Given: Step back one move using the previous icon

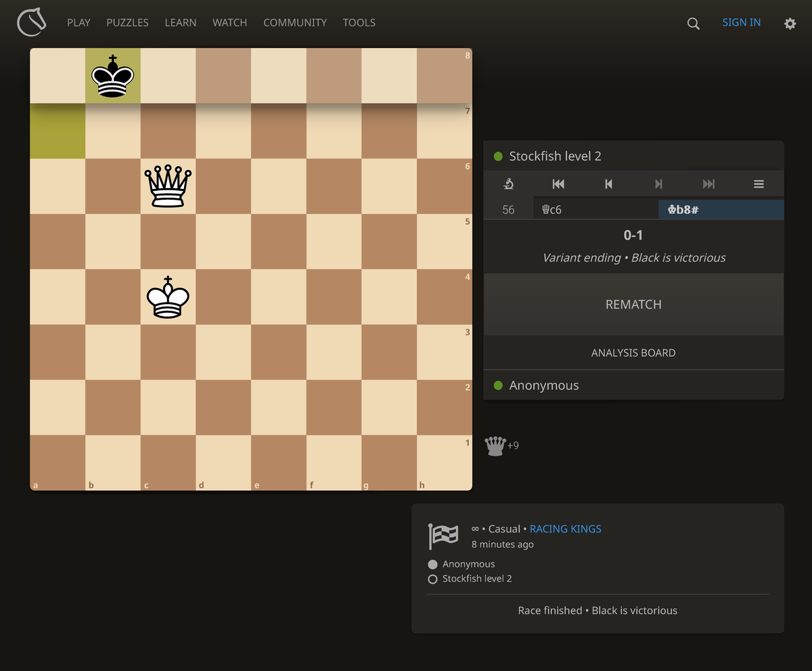Looking at the screenshot, I should click(x=608, y=183).
